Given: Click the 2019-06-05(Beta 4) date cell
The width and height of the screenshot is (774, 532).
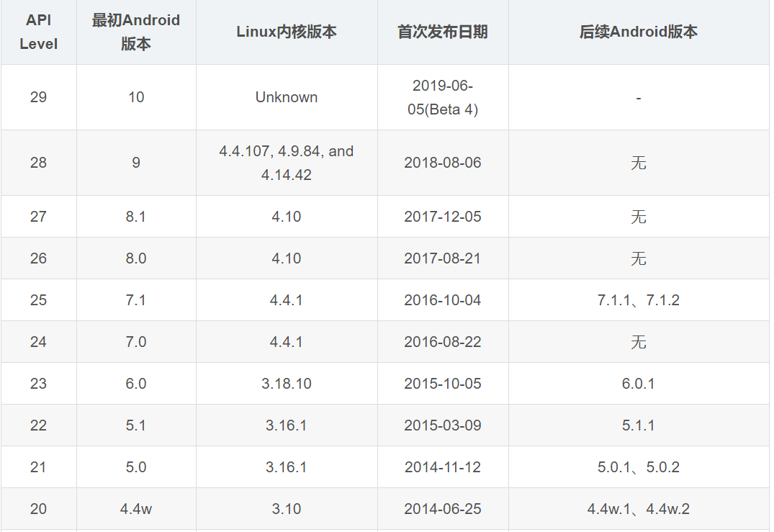Looking at the screenshot, I should tap(443, 97).
